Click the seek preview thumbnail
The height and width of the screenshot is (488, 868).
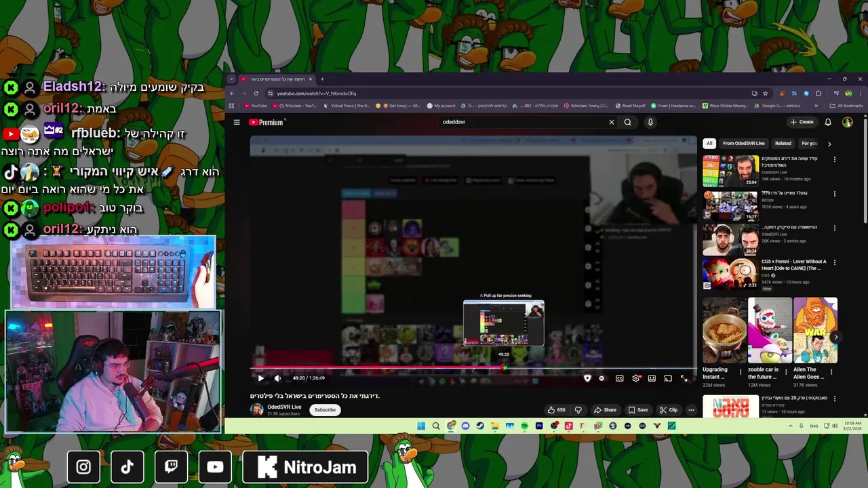503,323
